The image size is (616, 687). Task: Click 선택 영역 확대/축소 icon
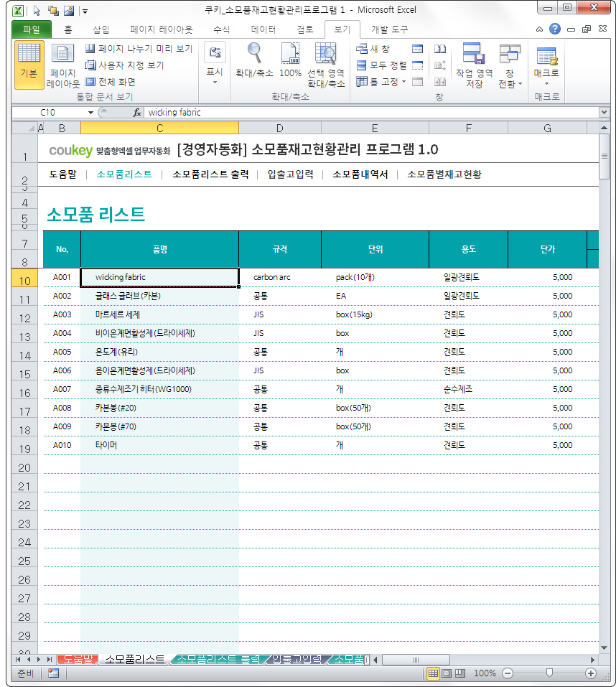click(326, 65)
